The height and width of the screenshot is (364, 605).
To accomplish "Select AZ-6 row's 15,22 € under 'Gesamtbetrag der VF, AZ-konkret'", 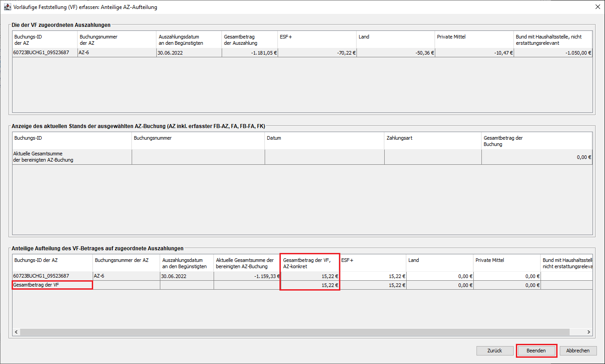I will point(310,276).
